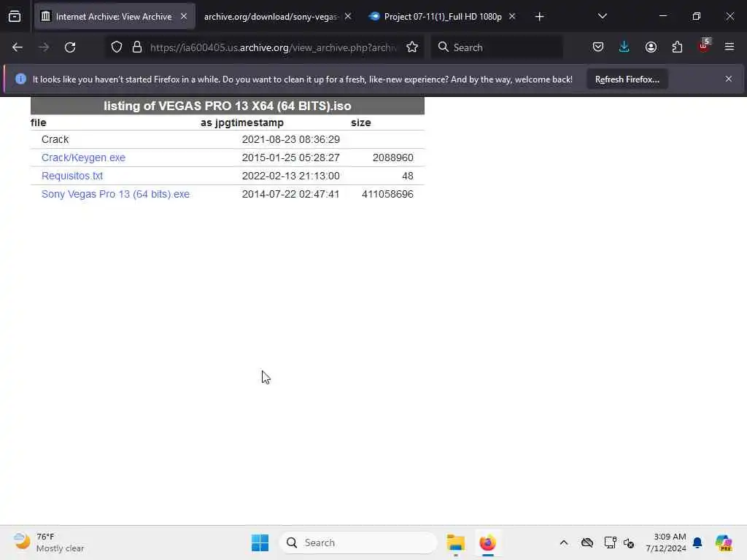Viewport: 747px width, 560px height.
Task: Click the timestamp 2022-02-13 21:13:00
Action: (290, 176)
